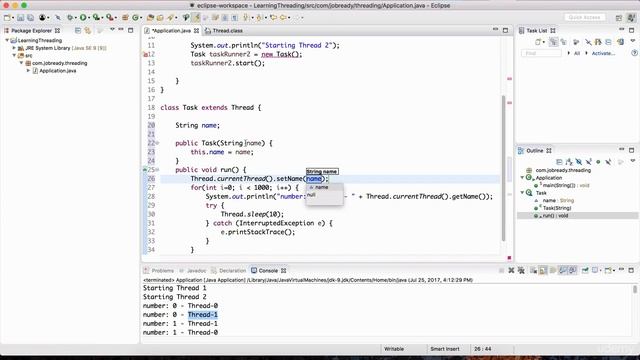This screenshot has width=640, height=360.
Task: Click the Find field in Task List
Action: pos(541,53)
